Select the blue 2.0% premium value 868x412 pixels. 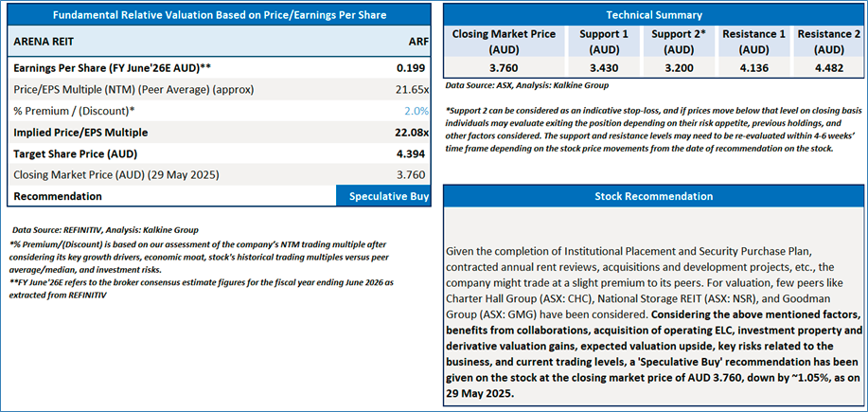[417, 111]
